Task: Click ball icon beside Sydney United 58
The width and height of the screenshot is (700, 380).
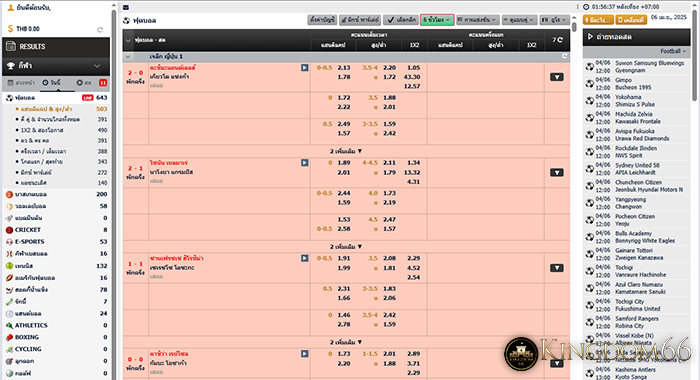Action: point(590,169)
